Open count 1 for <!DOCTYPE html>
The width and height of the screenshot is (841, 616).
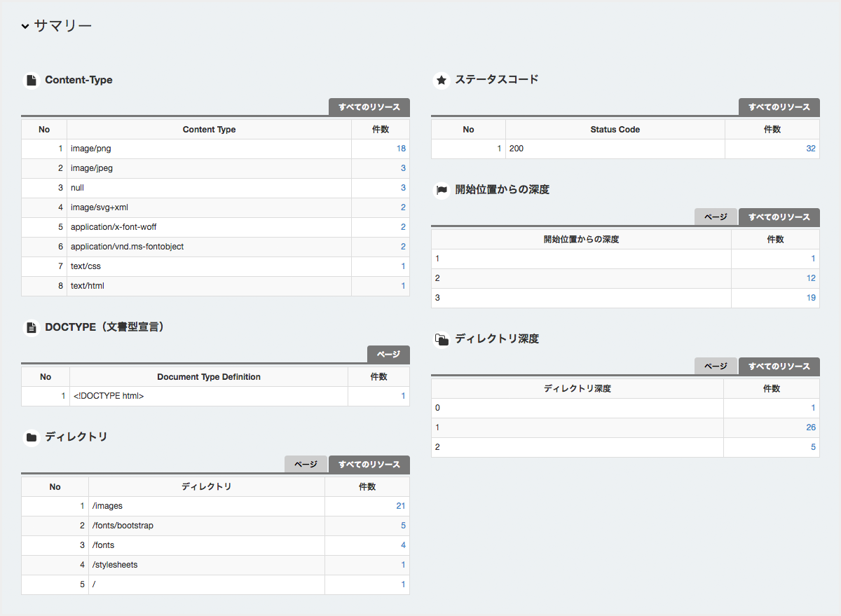(x=403, y=396)
